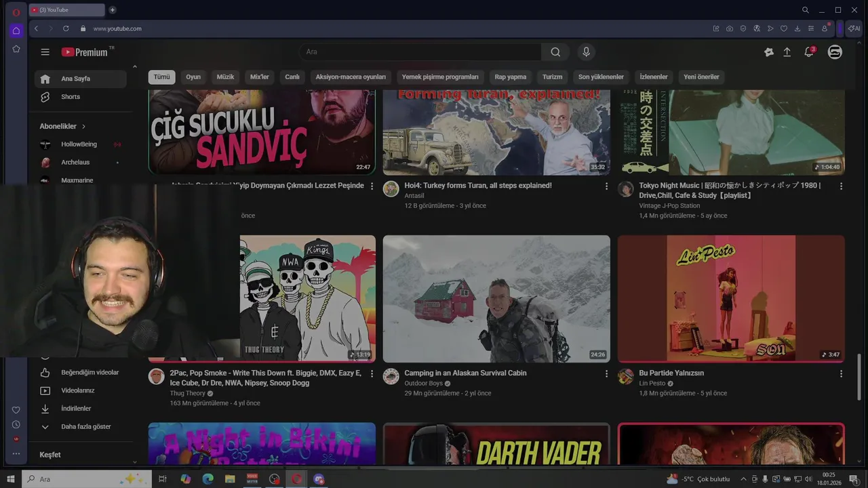Open volume control in system tray
This screenshot has width=868, height=488.
point(808,479)
